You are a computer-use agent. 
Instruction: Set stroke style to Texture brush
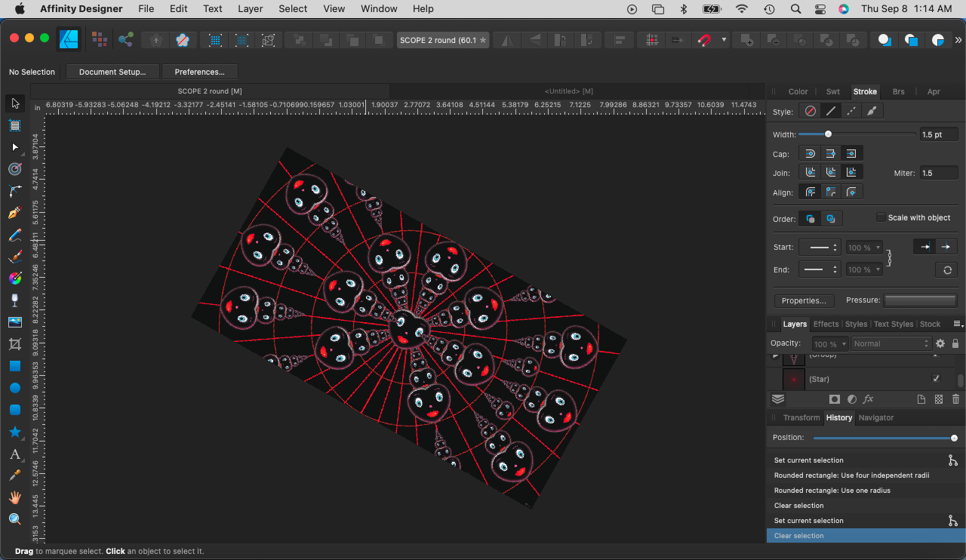coord(872,111)
